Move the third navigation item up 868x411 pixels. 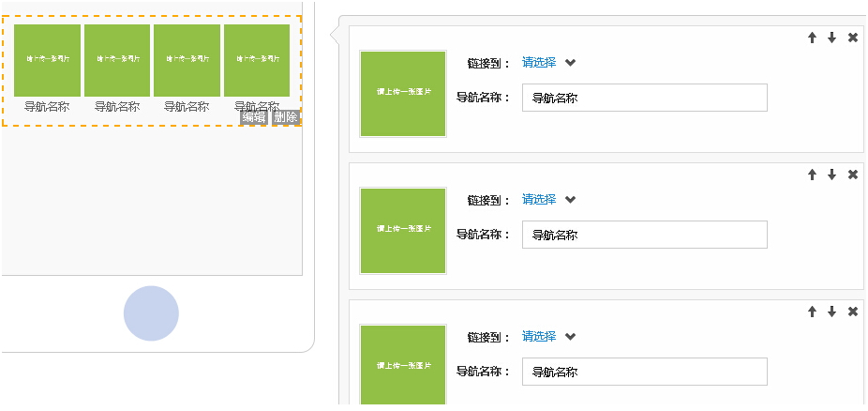coord(813,312)
